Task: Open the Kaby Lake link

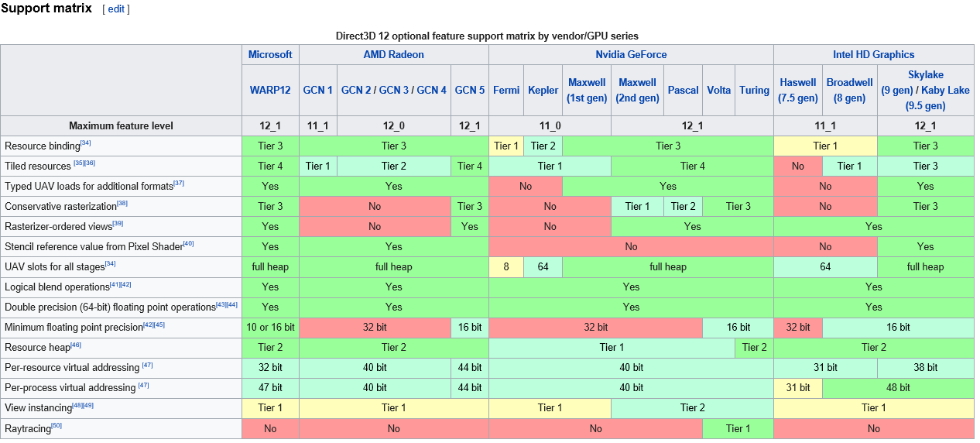Action: coord(945,90)
